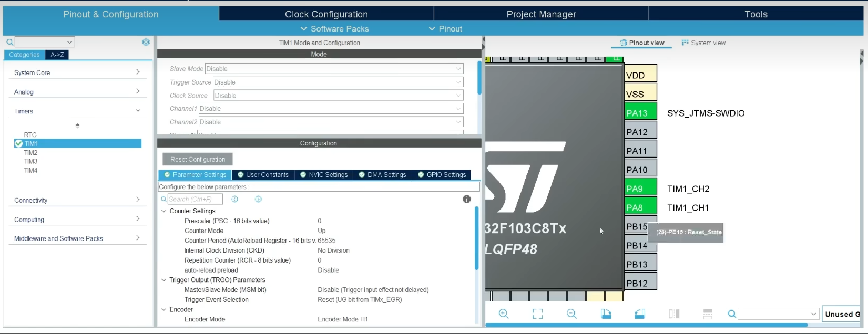This screenshot has height=334, width=868.
Task: Open the Project Manager tab
Action: click(541, 14)
